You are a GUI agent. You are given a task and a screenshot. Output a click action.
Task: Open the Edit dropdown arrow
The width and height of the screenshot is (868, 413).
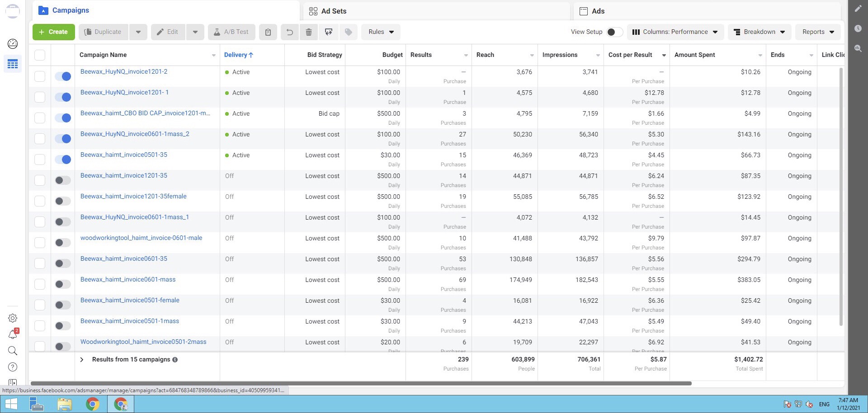[x=195, y=32]
